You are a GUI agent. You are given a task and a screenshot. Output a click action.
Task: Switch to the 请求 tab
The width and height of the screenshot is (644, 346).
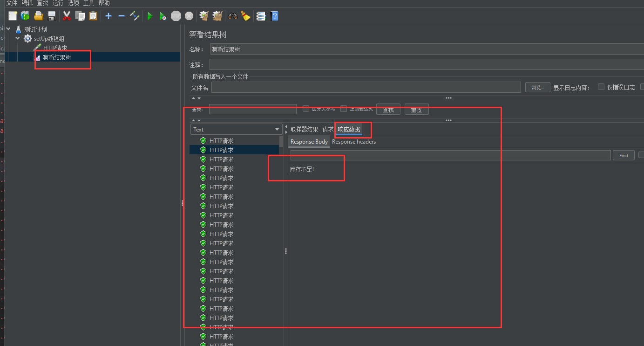pyautogui.click(x=328, y=129)
